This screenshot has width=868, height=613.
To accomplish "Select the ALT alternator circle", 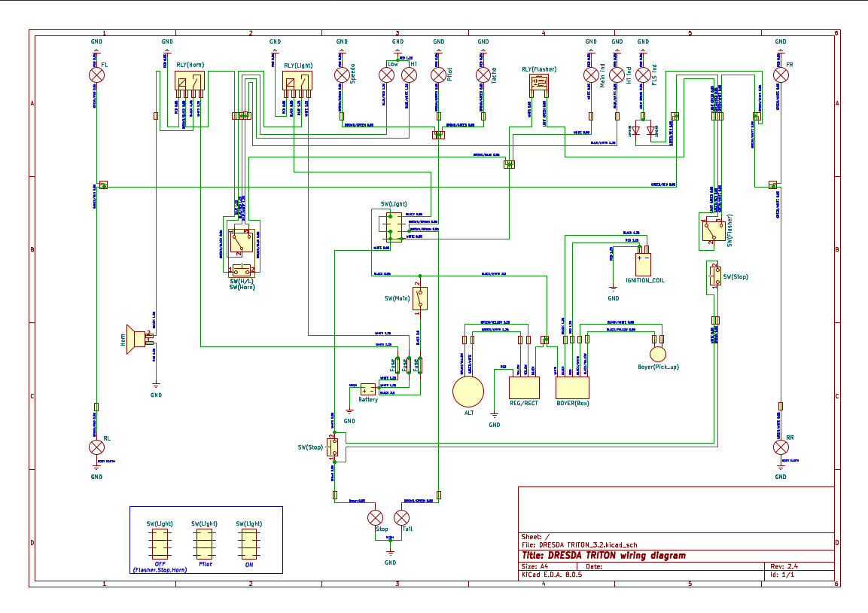I will [468, 392].
